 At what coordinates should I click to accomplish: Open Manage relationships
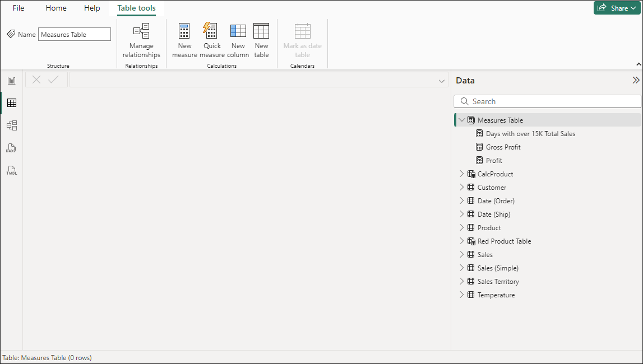tap(141, 40)
